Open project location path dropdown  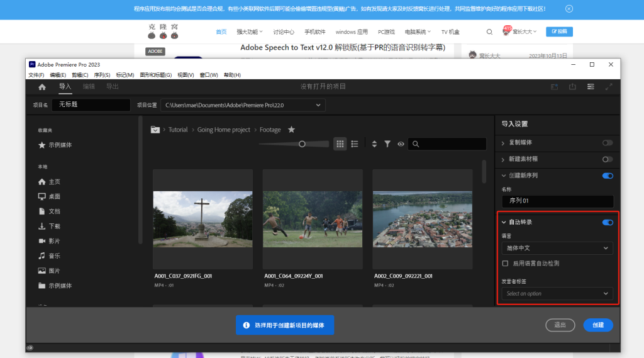coord(243,105)
